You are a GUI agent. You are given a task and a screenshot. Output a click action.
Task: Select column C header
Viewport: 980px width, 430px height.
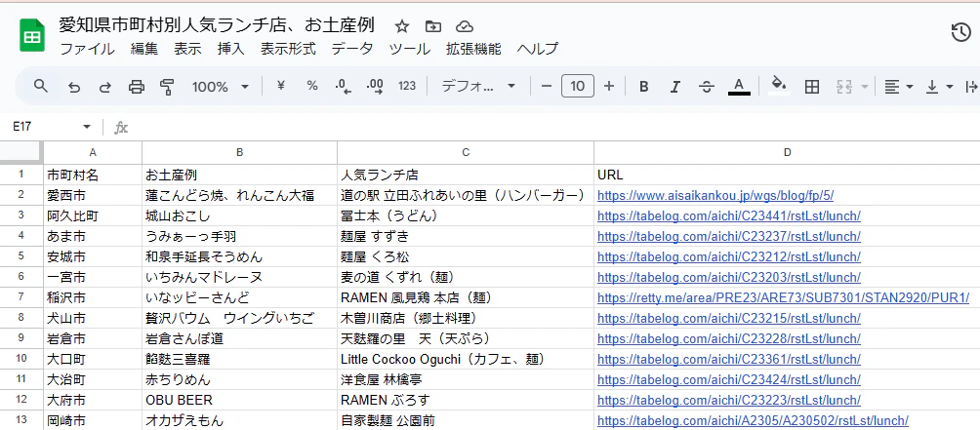(466, 152)
